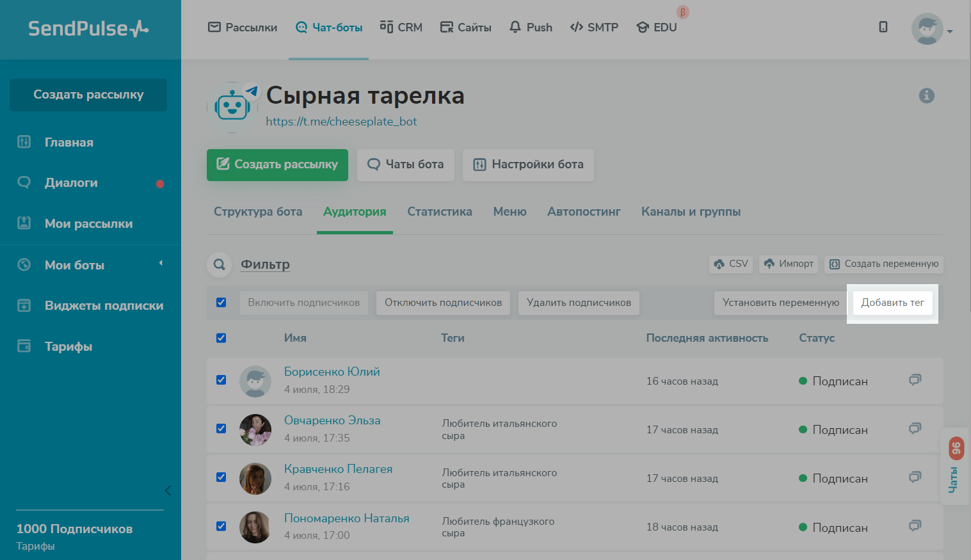
Task: Click the Отключить подписчиков button
Action: coord(443,303)
